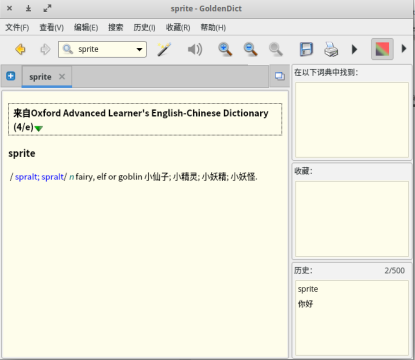This screenshot has height=360, width=415.
Task: Open the 历史(I) menu
Action: 144,27
